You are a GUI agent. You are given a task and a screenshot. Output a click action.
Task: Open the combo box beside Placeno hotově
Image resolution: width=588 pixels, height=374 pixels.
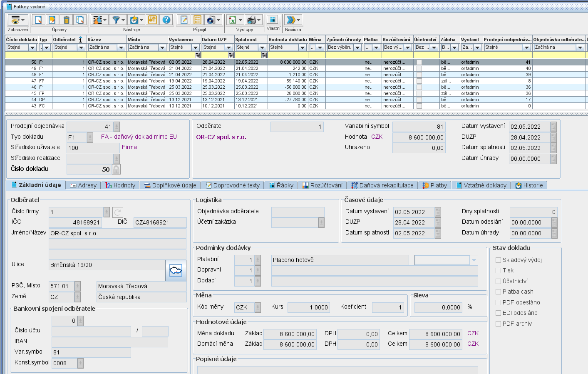pyautogui.click(x=474, y=260)
